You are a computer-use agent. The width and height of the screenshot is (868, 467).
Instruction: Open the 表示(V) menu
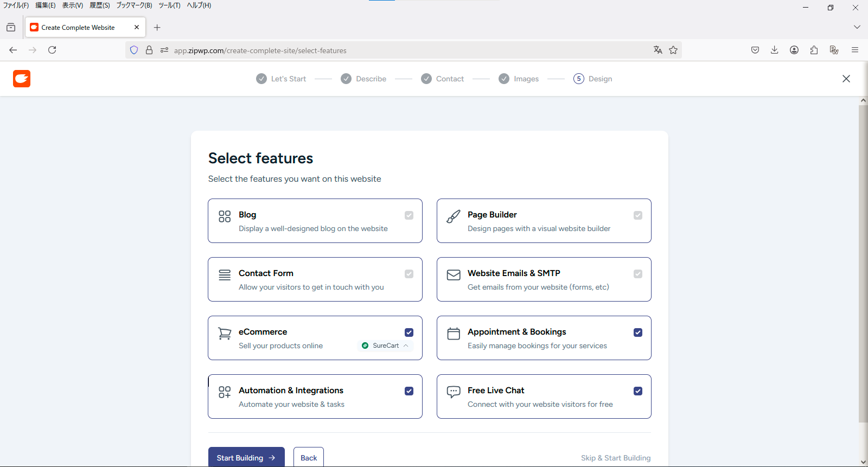(x=73, y=5)
